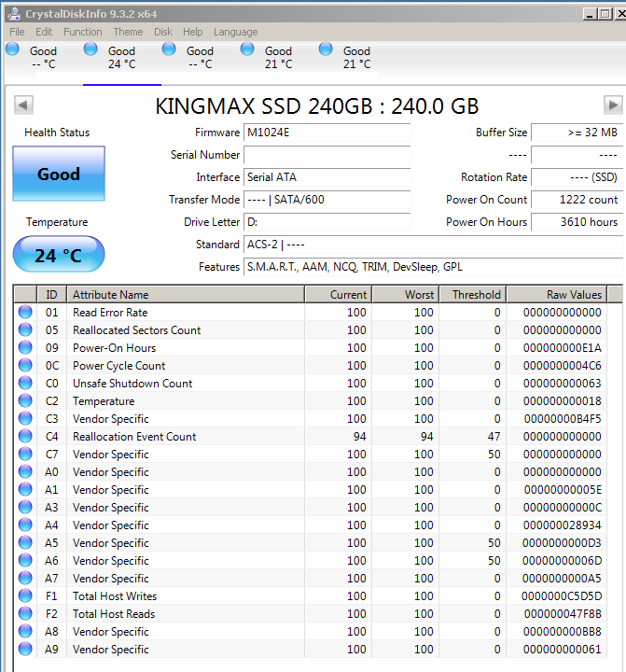
Task: Click the CrystalDiskInfo title bar app icon
Action: pyautogui.click(x=14, y=14)
